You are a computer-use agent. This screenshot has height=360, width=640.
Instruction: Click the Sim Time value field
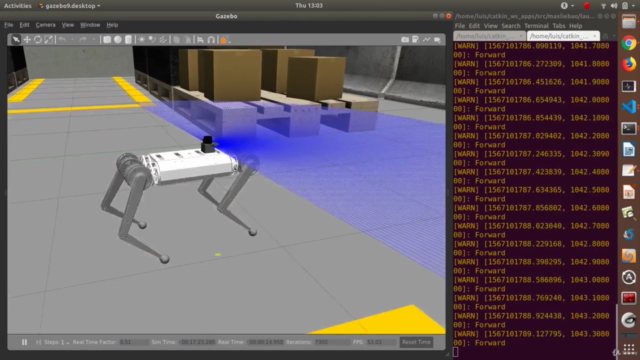(x=198, y=342)
